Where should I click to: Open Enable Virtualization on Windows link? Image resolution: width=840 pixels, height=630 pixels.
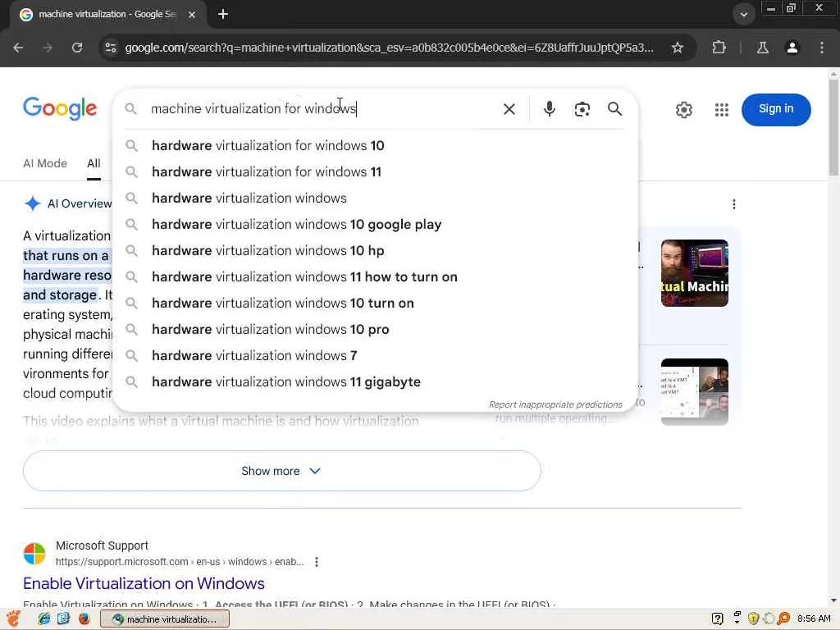pyautogui.click(x=144, y=583)
